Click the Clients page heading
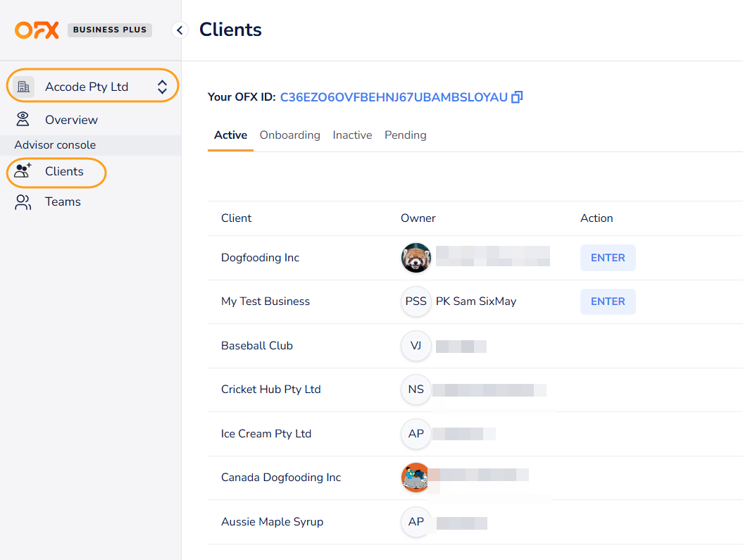The height and width of the screenshot is (560, 743). point(230,30)
